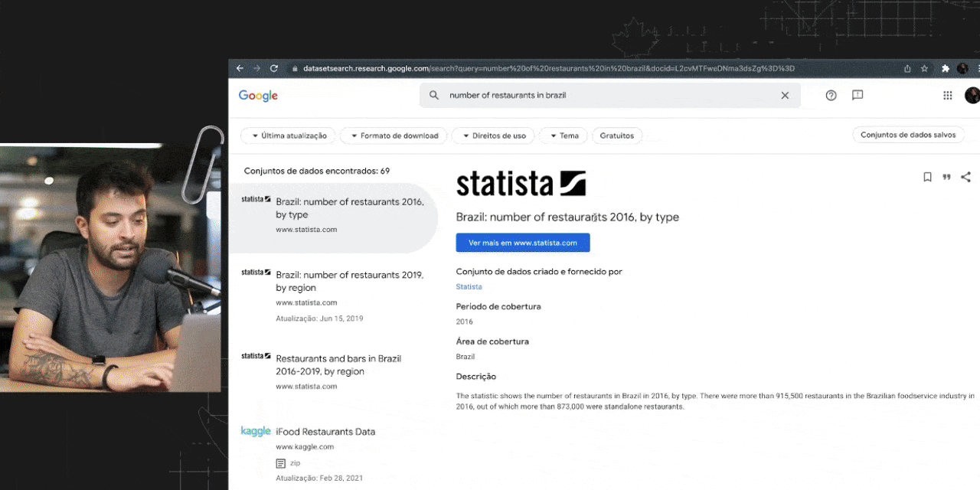Click the Google logo

point(258,96)
